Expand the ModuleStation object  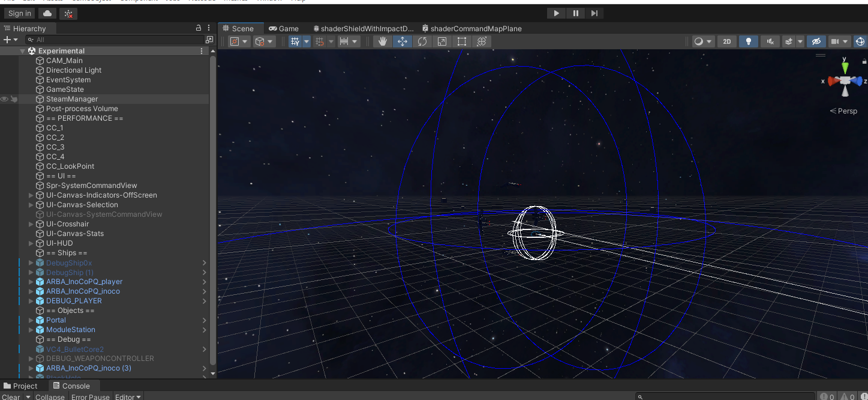(31, 330)
